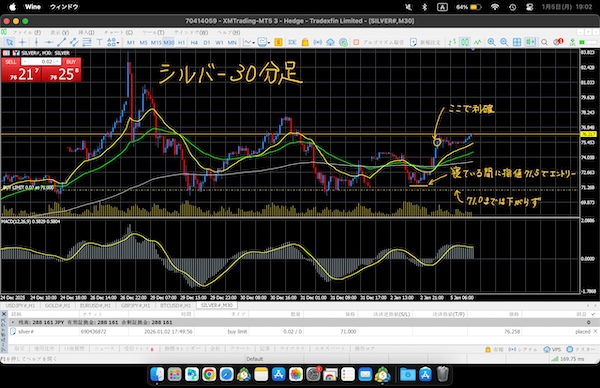Screen dimensions: 600x388
Task: Toggle the chart grid icon
Action: (x=517, y=42)
